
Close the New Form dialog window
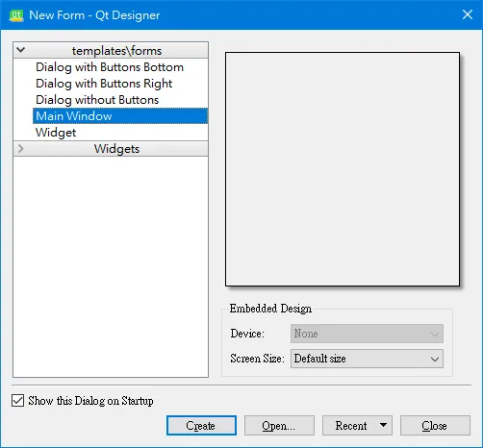(468, 14)
